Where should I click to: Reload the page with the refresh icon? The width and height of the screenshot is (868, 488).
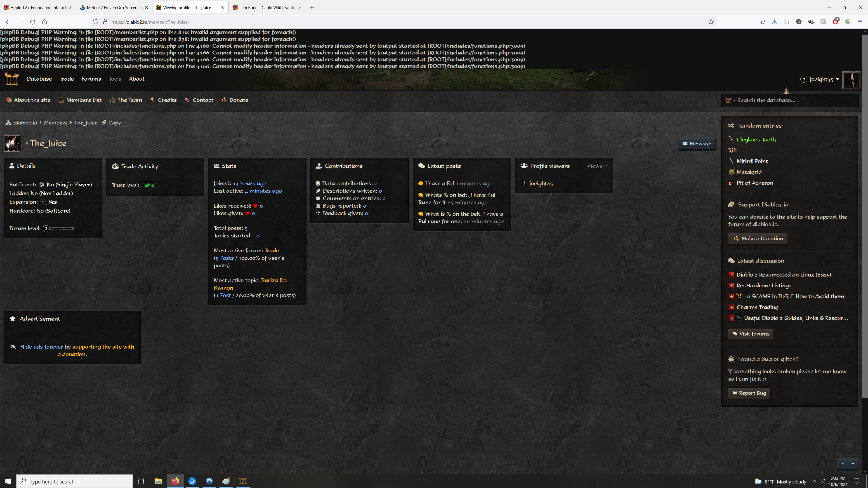32,22
